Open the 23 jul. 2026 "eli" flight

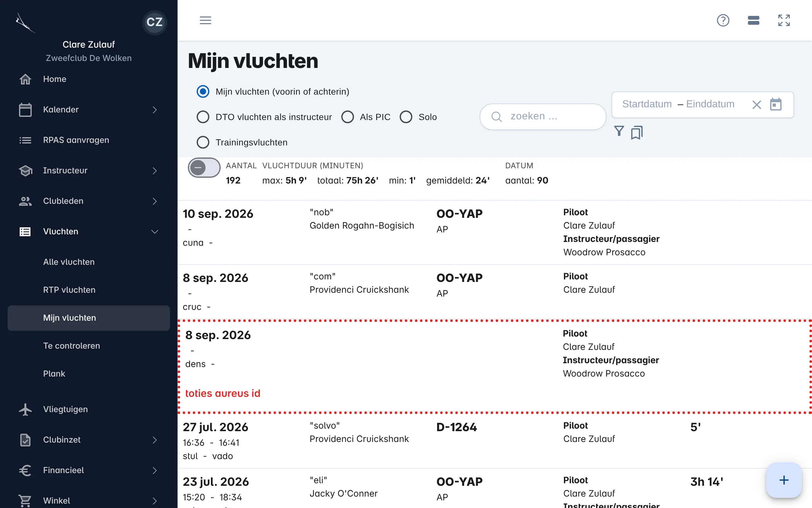pyautogui.click(x=494, y=489)
